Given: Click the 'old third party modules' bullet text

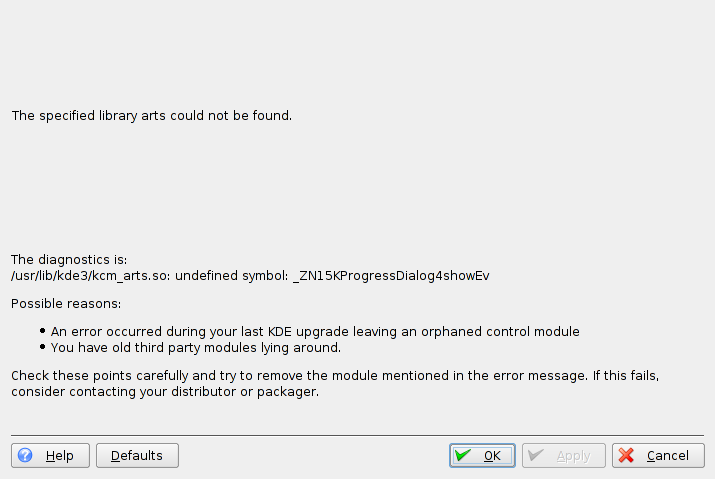Looking at the screenshot, I should 196,347.
